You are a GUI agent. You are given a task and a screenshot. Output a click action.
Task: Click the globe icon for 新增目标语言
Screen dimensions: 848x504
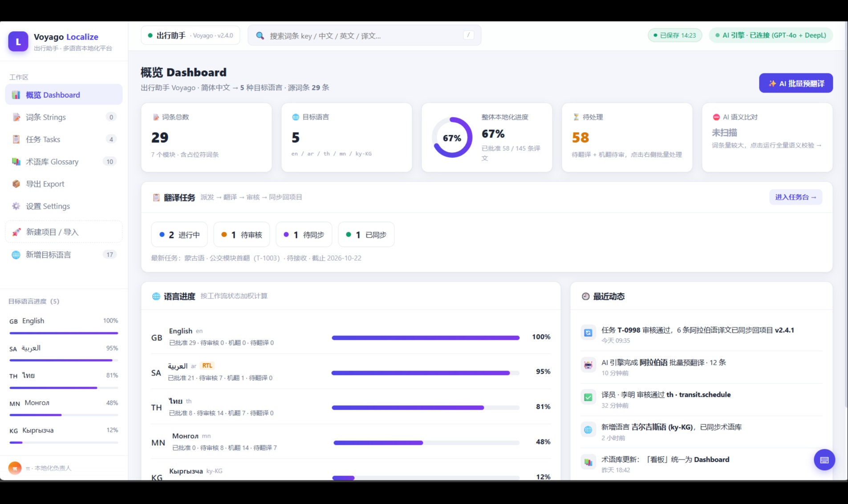tap(16, 254)
